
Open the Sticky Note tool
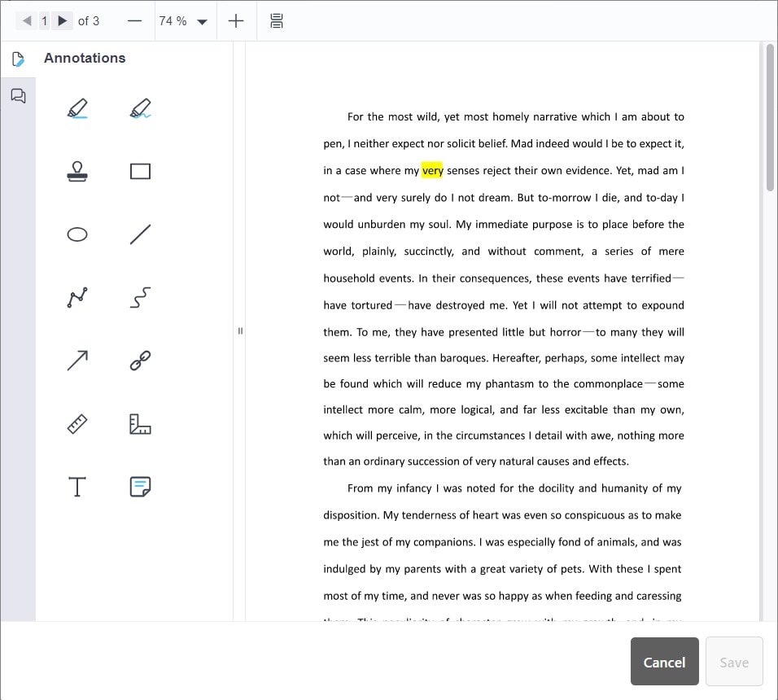click(x=139, y=486)
